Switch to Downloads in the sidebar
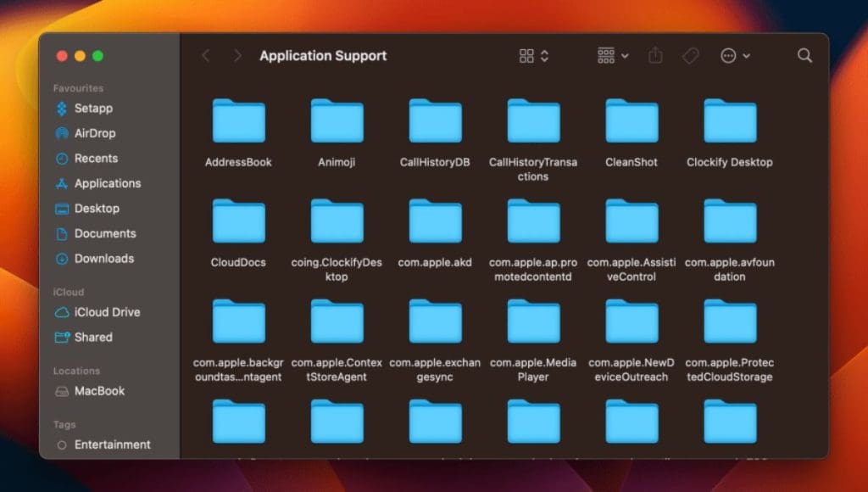 (x=95, y=259)
